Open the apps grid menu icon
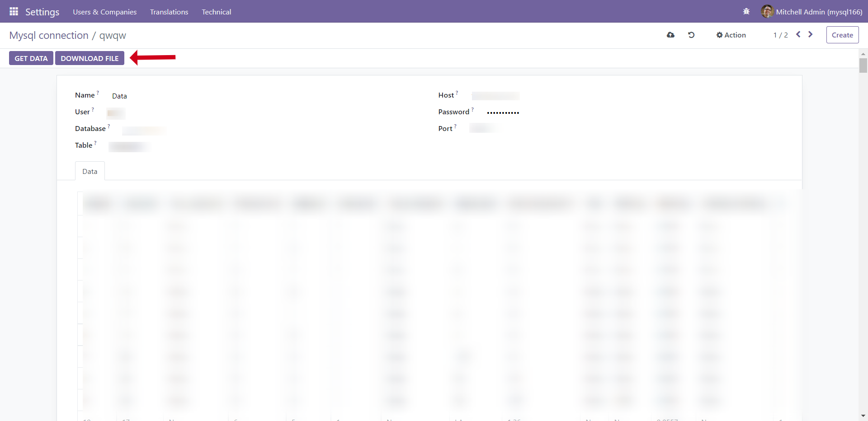 click(x=14, y=11)
